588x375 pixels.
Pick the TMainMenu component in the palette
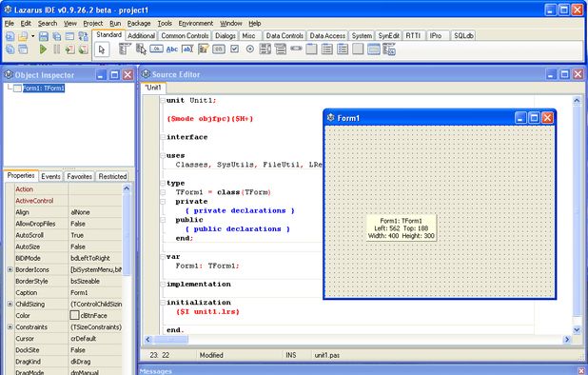click(x=125, y=49)
